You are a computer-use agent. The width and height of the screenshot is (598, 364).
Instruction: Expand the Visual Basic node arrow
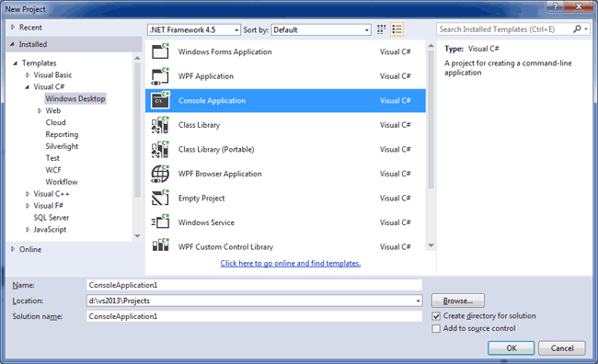(x=28, y=75)
